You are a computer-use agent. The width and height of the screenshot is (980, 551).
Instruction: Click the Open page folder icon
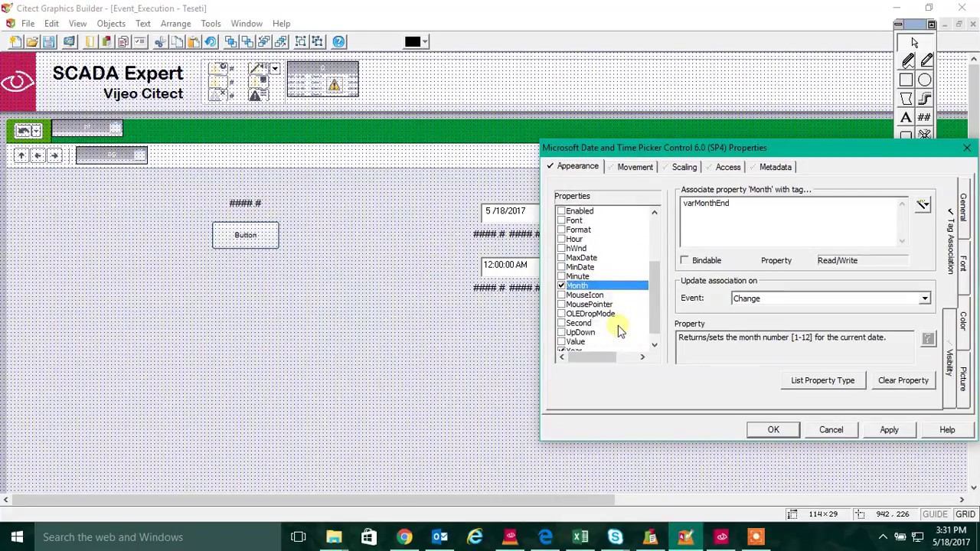[x=32, y=42]
